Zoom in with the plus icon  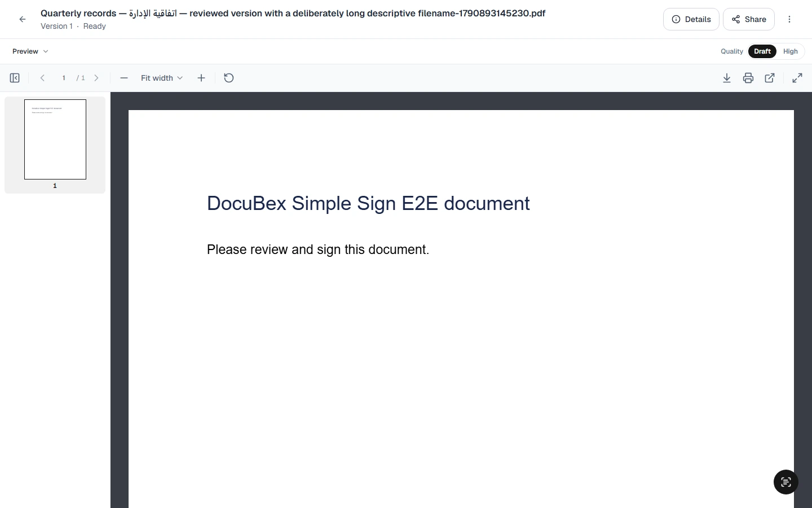[201, 78]
